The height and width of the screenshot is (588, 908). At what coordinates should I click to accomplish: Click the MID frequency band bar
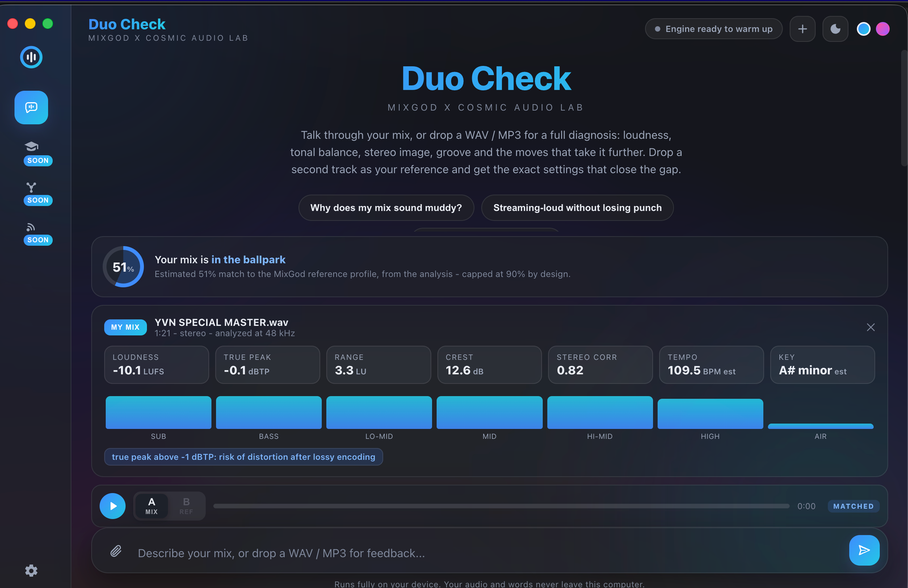[x=490, y=412]
